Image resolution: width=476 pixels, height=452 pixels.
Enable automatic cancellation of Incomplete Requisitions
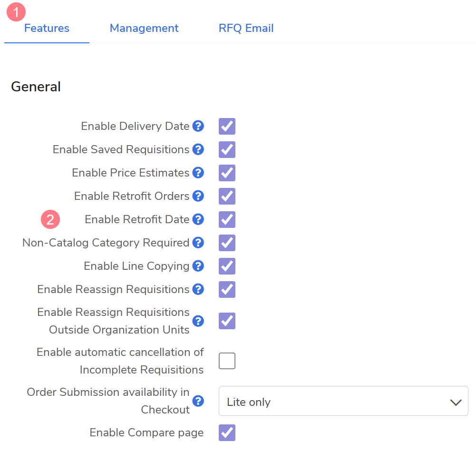227,361
